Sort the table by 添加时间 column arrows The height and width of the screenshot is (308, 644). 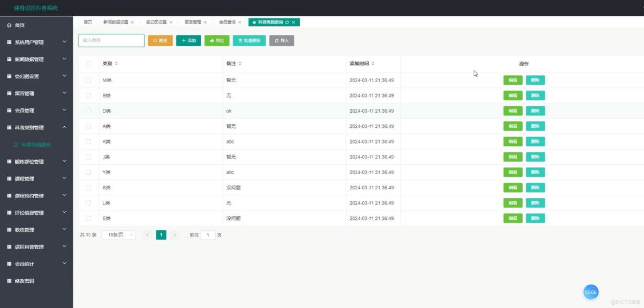(x=373, y=64)
